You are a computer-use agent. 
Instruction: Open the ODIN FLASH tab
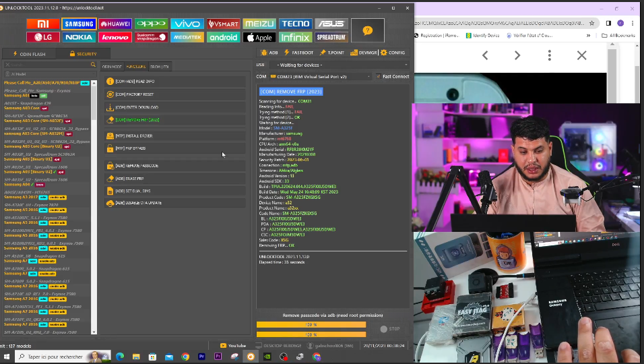(29, 54)
